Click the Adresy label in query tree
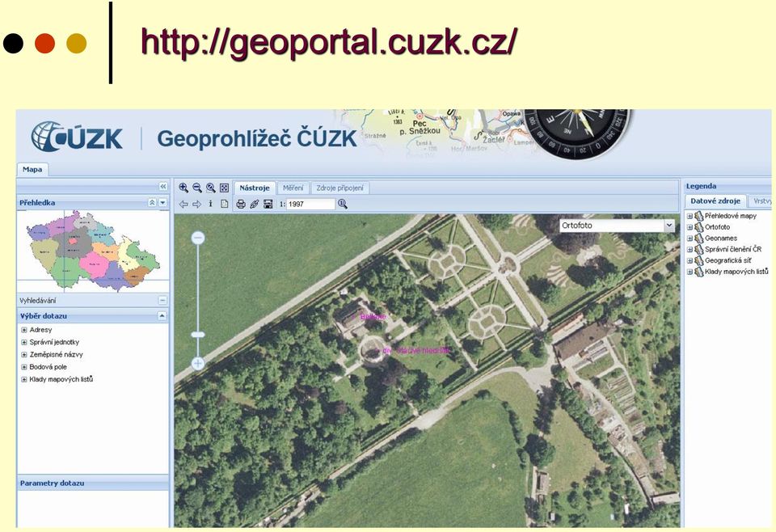The width and height of the screenshot is (776, 532). [x=40, y=330]
